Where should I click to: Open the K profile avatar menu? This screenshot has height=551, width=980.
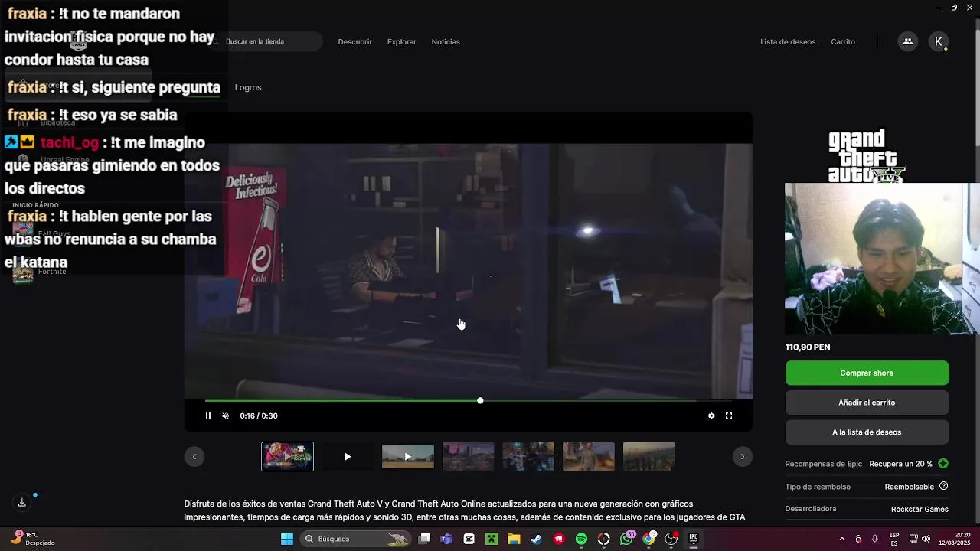(x=939, y=41)
